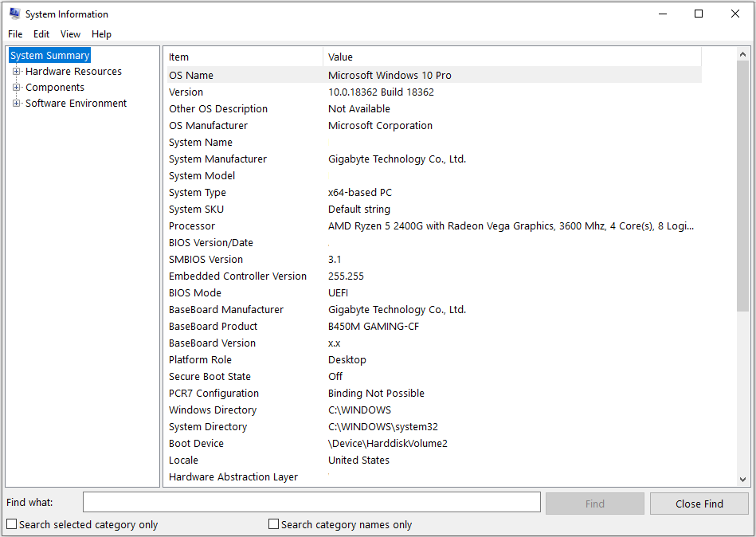Screen dimensions: 756x537
Task: Select the Boot Device item
Action: [196, 444]
